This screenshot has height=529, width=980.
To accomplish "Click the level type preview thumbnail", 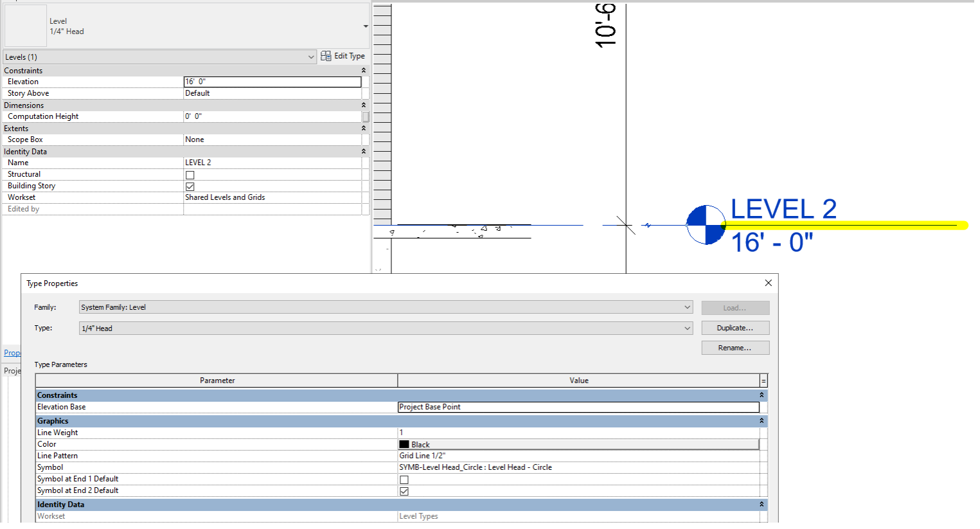I will tap(26, 26).
